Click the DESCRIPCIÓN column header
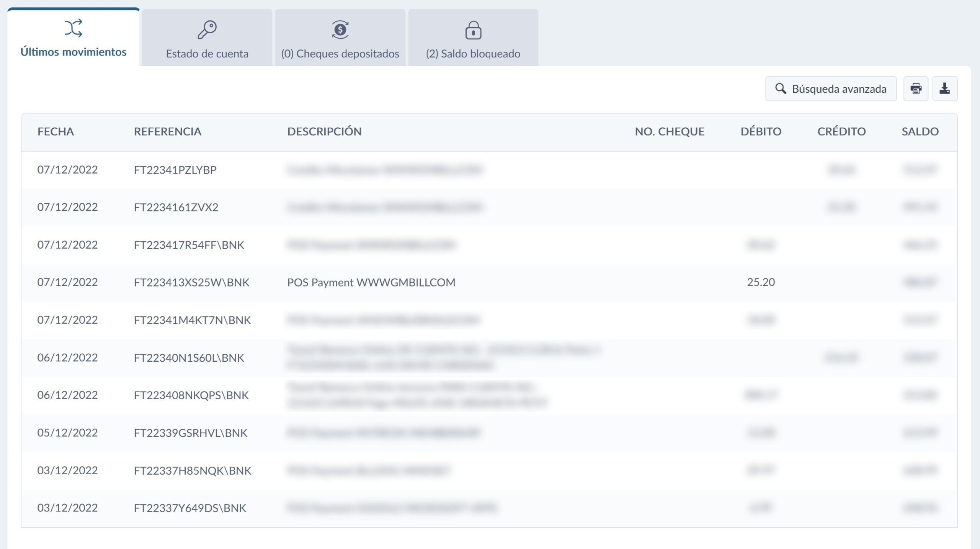The height and width of the screenshot is (549, 980). pos(324,131)
